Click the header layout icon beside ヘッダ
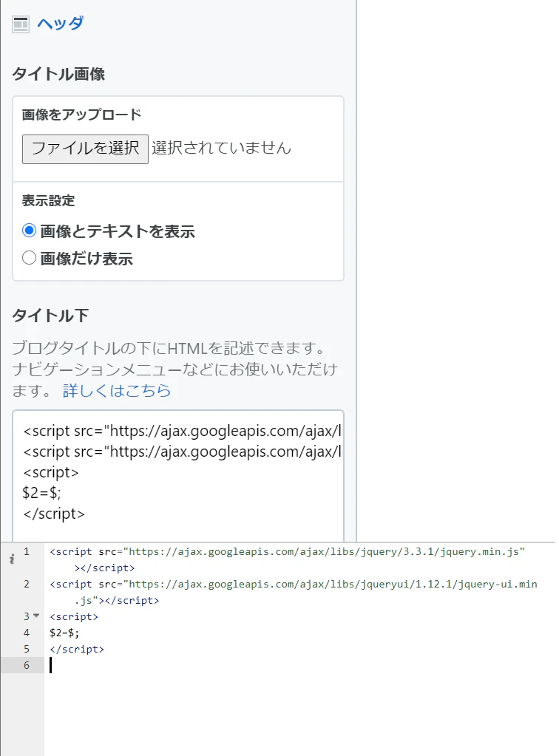This screenshot has height=756, width=559. pyautogui.click(x=21, y=24)
